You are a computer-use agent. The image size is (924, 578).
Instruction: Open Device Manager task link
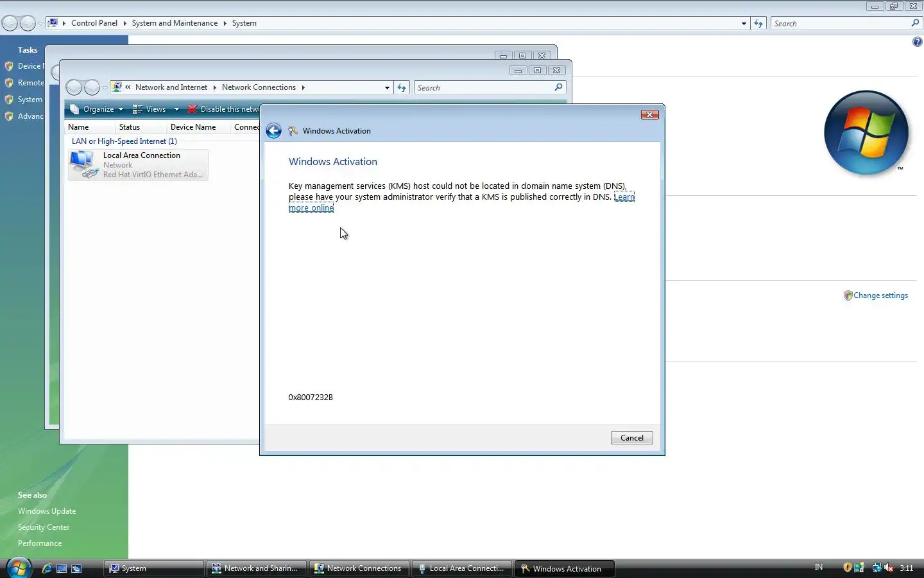click(x=30, y=66)
